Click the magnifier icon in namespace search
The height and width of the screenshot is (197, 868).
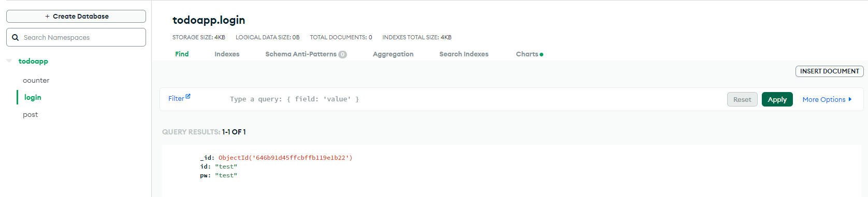coord(16,37)
